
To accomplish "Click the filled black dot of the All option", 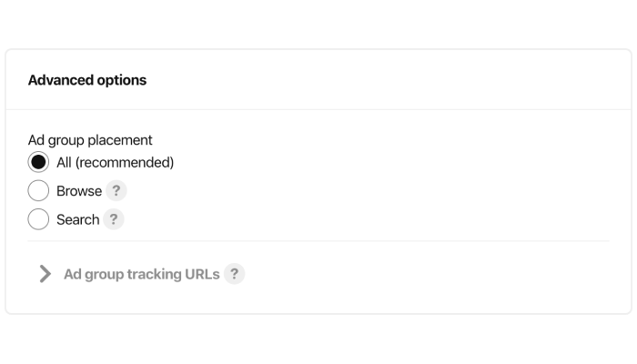I will (38, 162).
